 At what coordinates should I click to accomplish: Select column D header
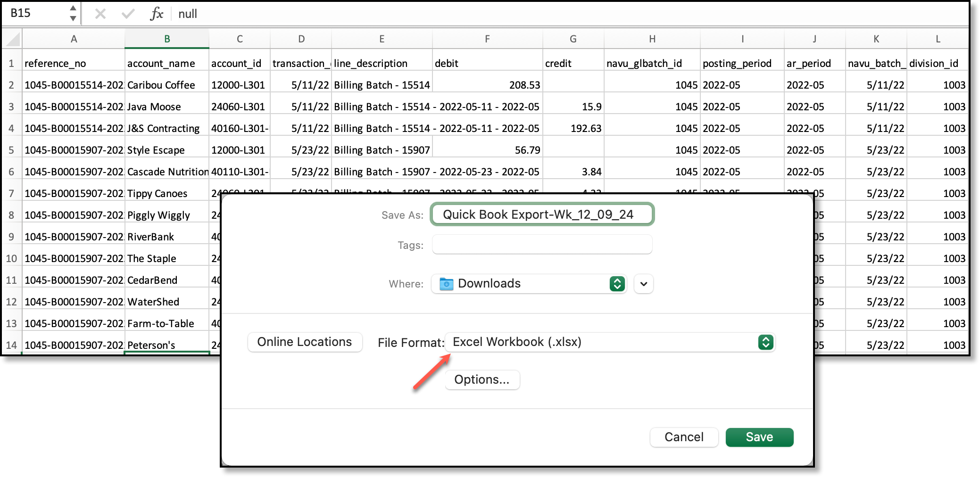(301, 39)
